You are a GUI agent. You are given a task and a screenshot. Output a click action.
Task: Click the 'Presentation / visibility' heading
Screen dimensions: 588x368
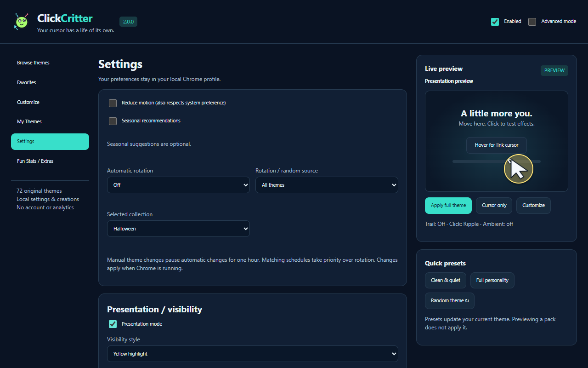point(154,309)
